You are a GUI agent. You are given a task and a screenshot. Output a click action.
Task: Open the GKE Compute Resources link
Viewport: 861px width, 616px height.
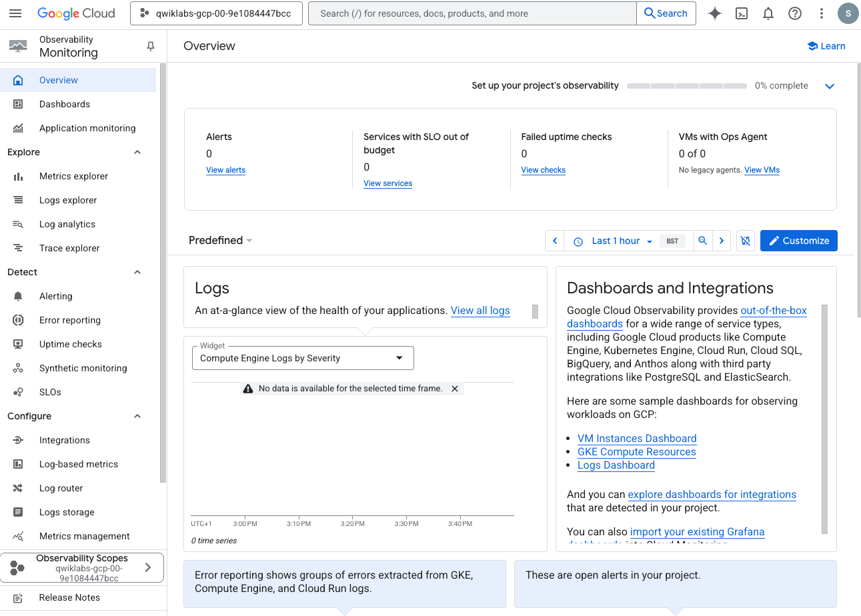click(x=637, y=451)
